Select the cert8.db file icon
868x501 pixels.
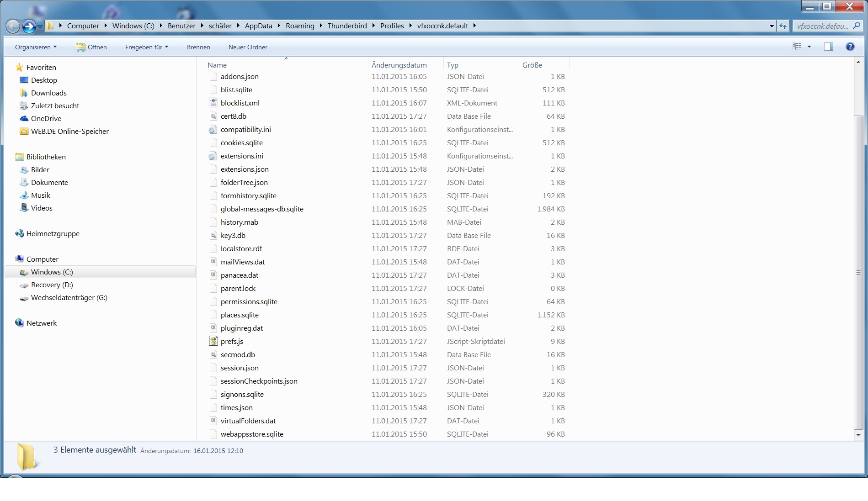pos(213,116)
